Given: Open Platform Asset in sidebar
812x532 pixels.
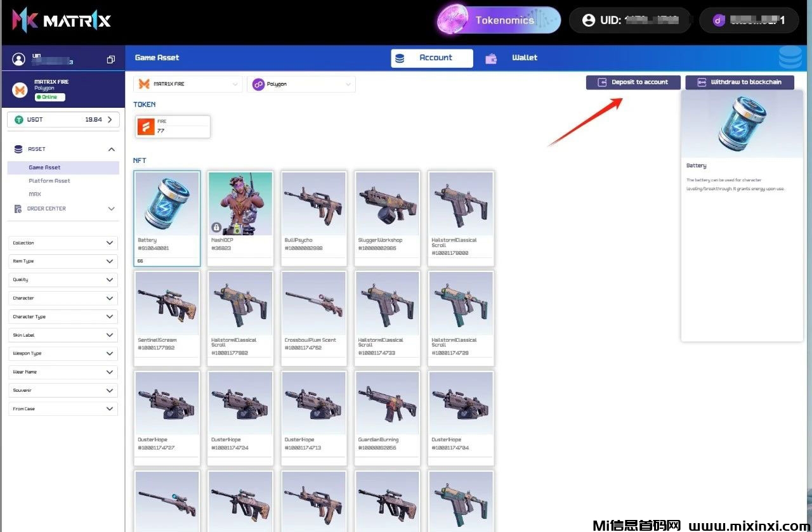Looking at the screenshot, I should (49, 181).
